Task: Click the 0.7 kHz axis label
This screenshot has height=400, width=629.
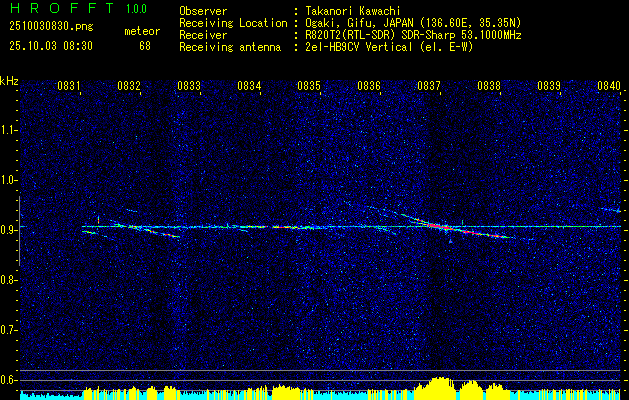Action: coord(8,330)
